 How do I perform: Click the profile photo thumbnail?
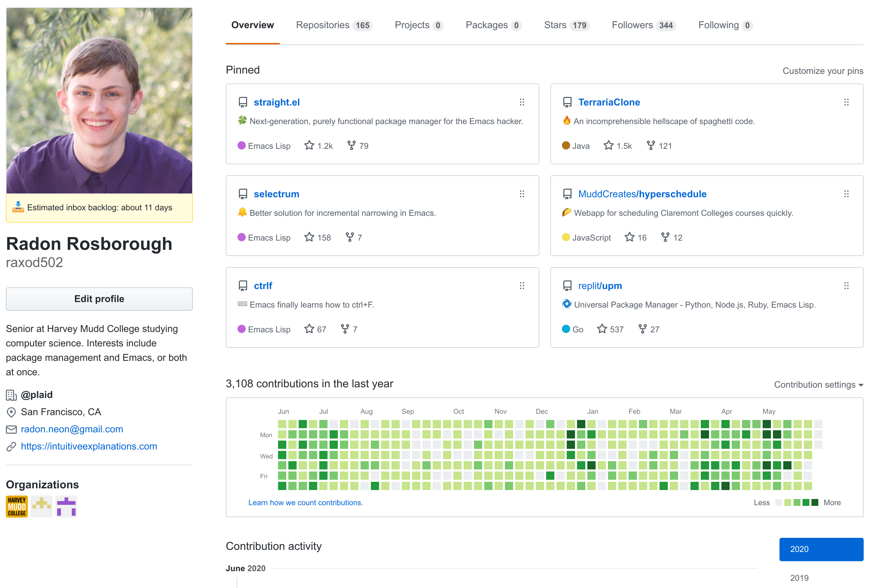tap(99, 100)
